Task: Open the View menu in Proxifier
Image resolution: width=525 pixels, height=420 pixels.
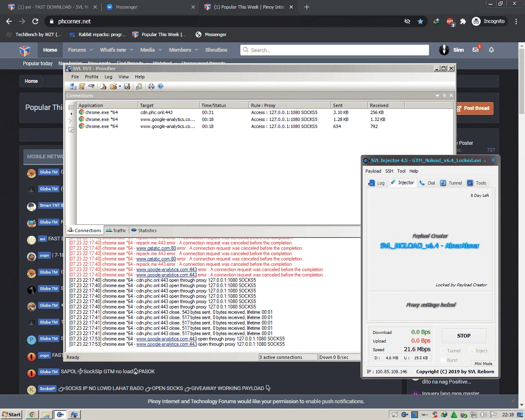Action: tap(123, 77)
